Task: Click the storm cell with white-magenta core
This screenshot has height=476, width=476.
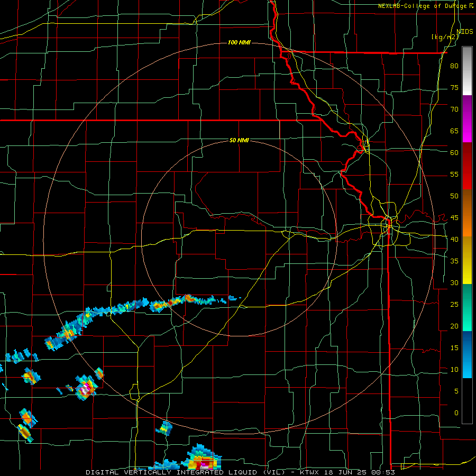Action: point(86,388)
